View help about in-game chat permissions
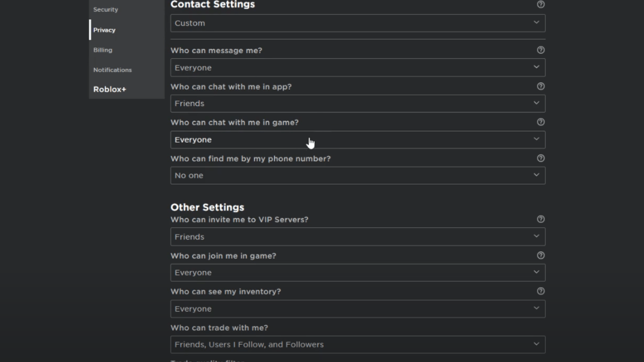This screenshot has height=362, width=644. click(540, 122)
